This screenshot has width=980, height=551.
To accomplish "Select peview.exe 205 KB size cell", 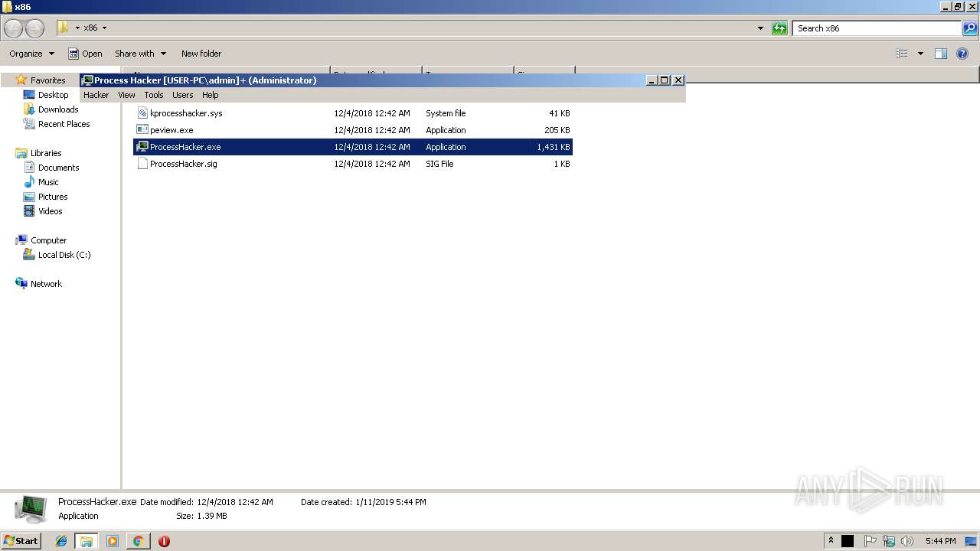I will [557, 130].
